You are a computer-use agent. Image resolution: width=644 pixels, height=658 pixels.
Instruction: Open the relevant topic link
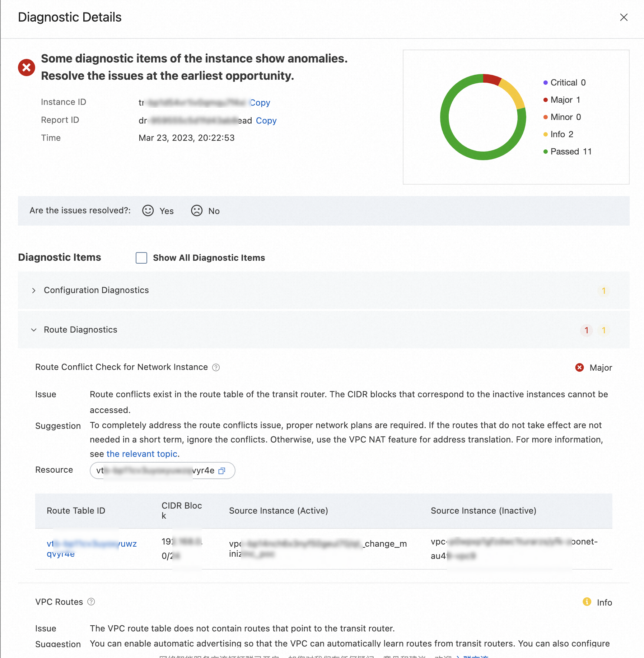click(x=142, y=454)
